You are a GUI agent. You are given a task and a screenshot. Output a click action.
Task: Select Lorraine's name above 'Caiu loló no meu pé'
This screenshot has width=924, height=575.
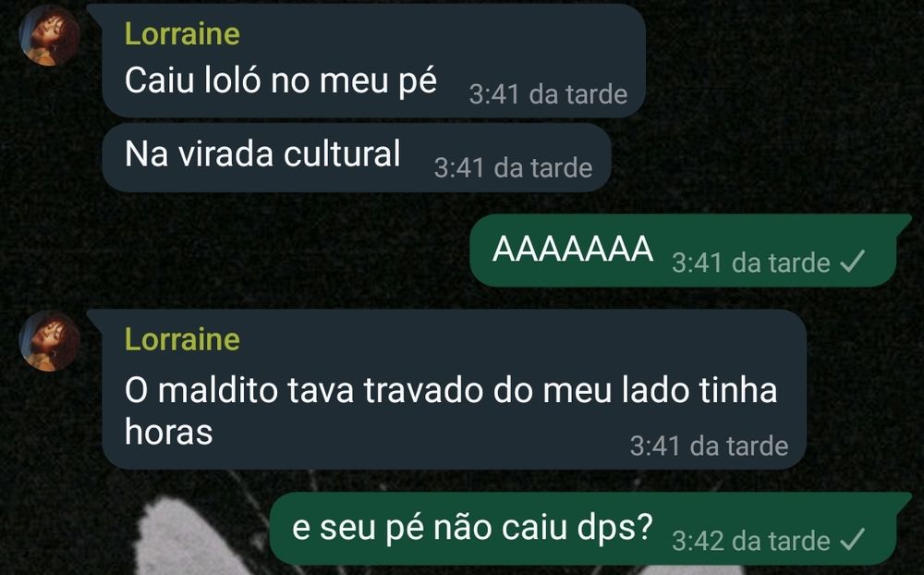[182, 33]
